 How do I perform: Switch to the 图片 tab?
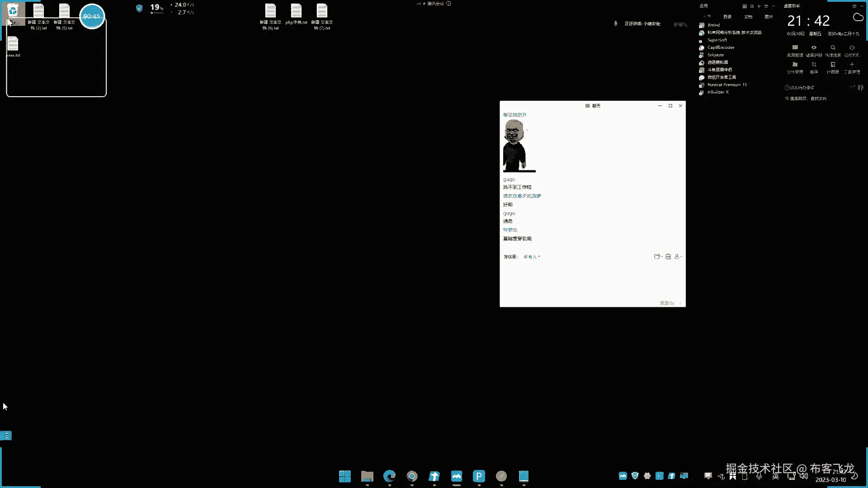click(x=769, y=17)
